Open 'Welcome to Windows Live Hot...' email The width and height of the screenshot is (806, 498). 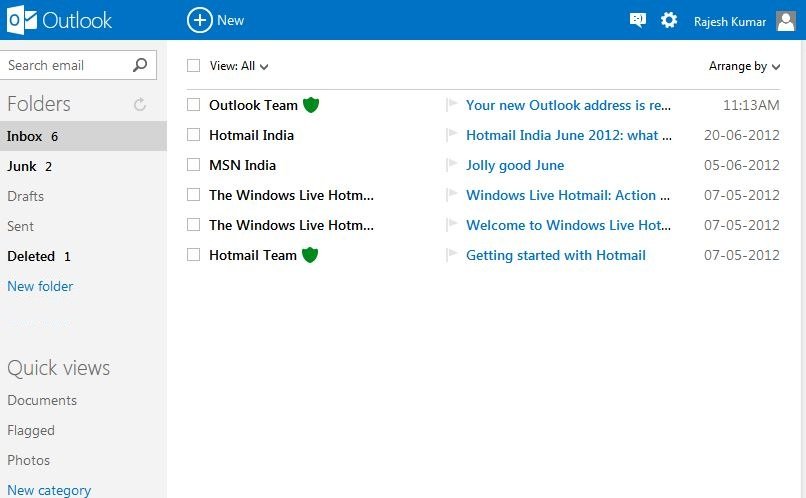pos(568,225)
